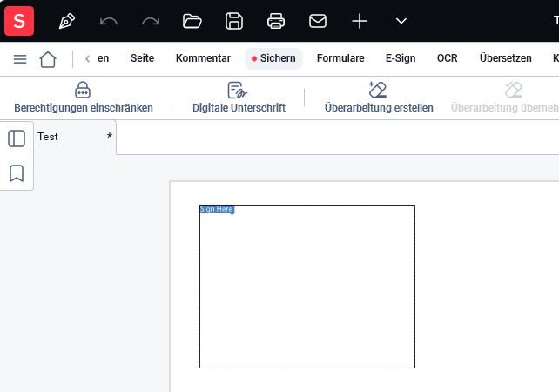Undo the last action
Viewport: 559px width, 392px height.
point(108,22)
